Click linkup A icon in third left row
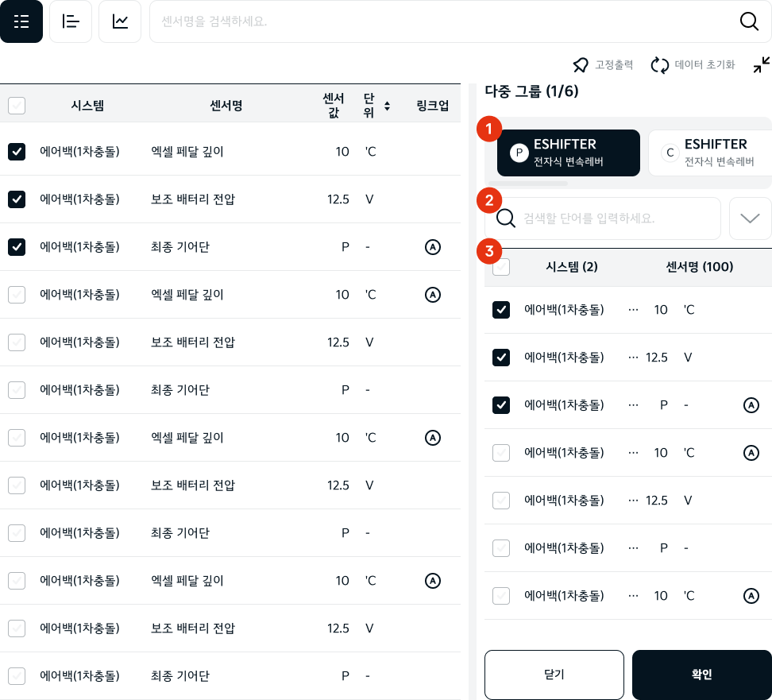The height and width of the screenshot is (700, 772). coord(432,247)
